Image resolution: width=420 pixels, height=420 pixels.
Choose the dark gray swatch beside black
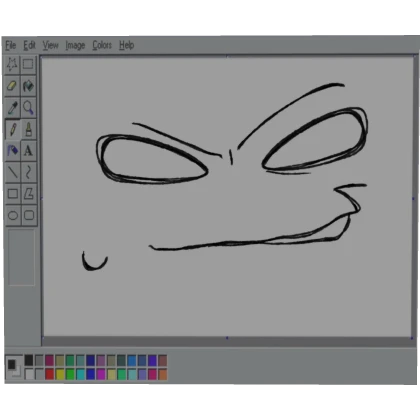click(x=39, y=360)
